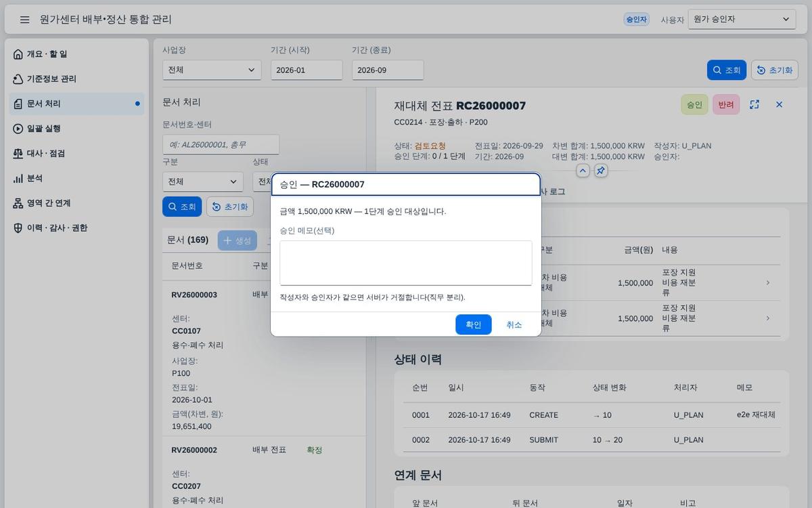Click the + 생성 button

tap(238, 240)
